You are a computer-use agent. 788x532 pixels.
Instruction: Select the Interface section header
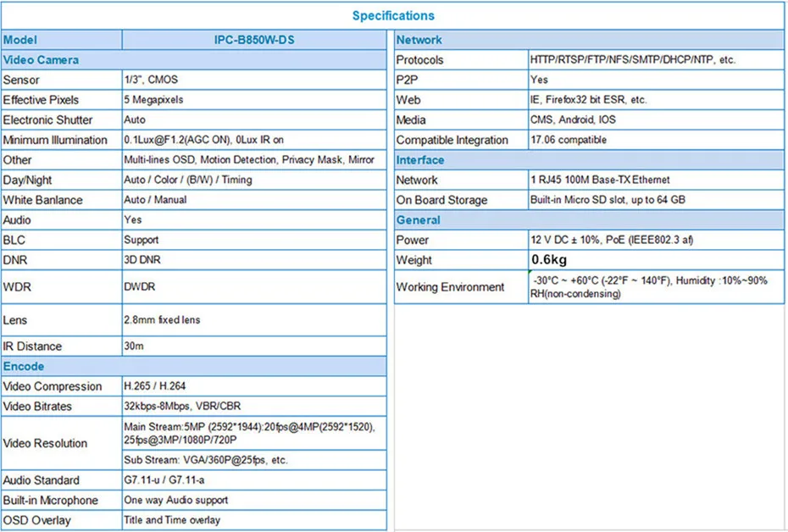point(589,160)
